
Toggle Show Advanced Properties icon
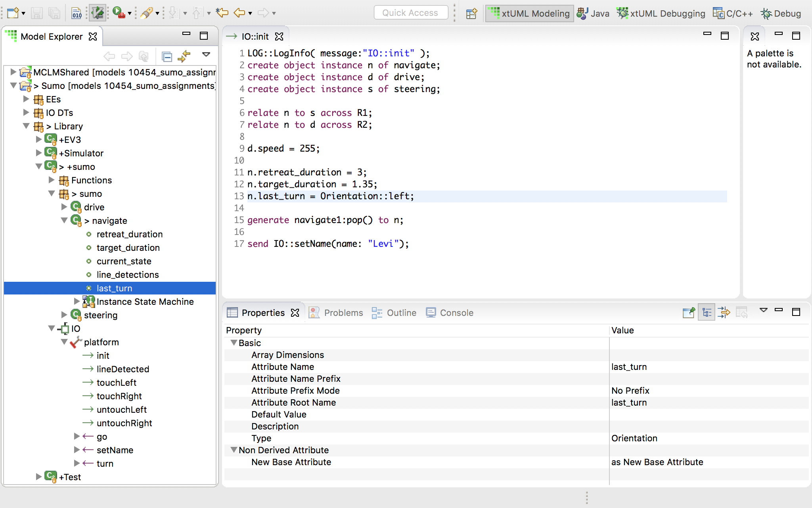click(x=724, y=313)
